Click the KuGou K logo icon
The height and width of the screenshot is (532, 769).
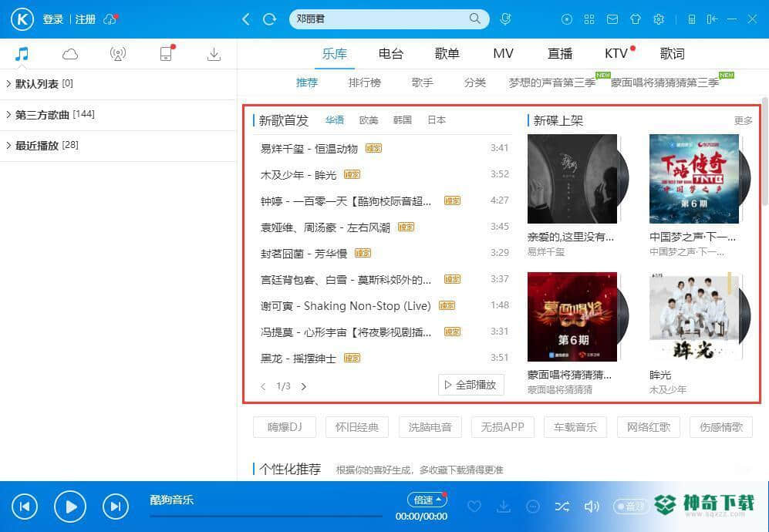click(22, 19)
